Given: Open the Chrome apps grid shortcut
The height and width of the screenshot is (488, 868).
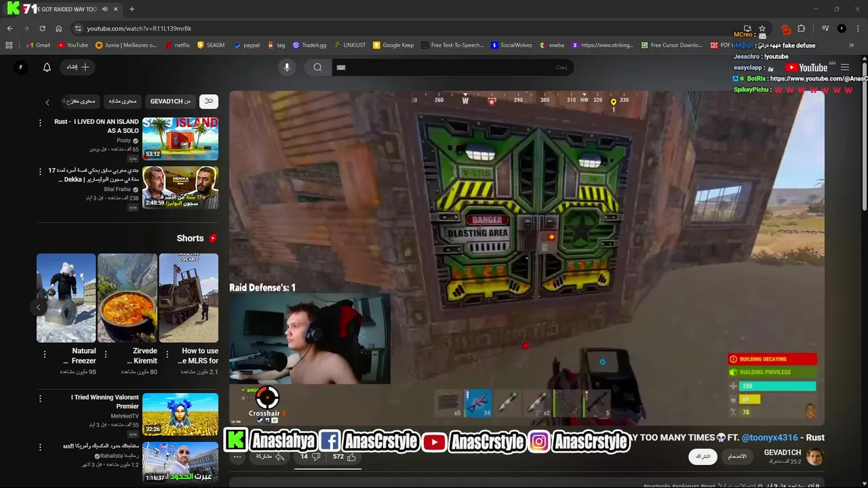Looking at the screenshot, I should click(x=9, y=45).
